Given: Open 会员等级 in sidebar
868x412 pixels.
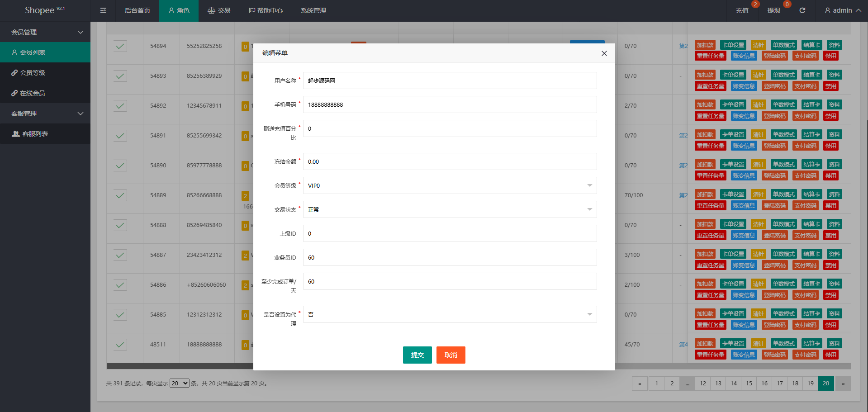Looking at the screenshot, I should point(45,73).
